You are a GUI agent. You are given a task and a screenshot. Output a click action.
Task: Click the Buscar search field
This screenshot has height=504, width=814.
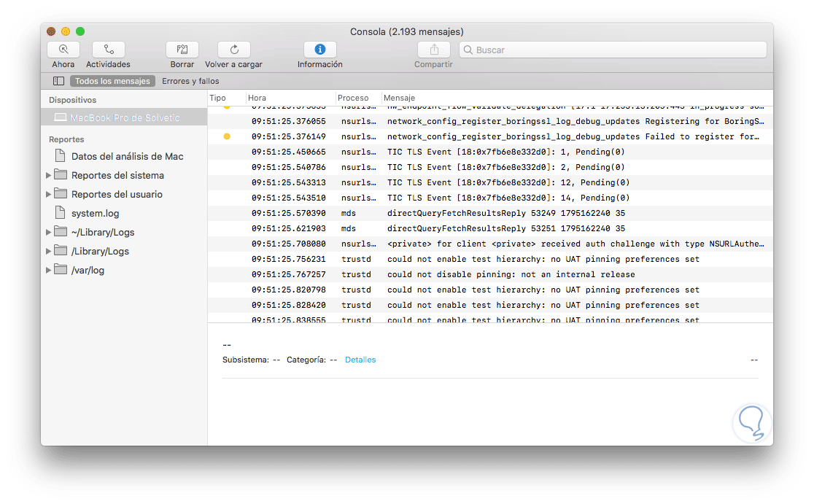point(613,50)
